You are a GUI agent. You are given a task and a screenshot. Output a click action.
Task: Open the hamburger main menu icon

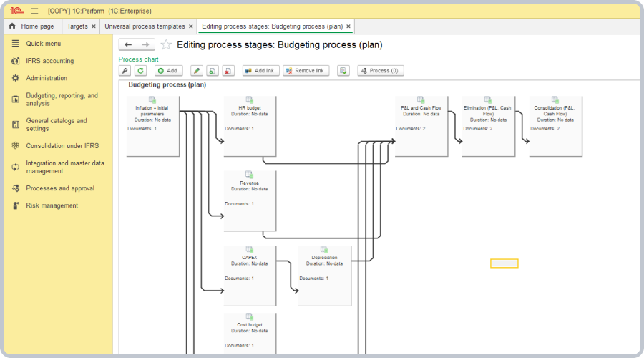(x=34, y=11)
